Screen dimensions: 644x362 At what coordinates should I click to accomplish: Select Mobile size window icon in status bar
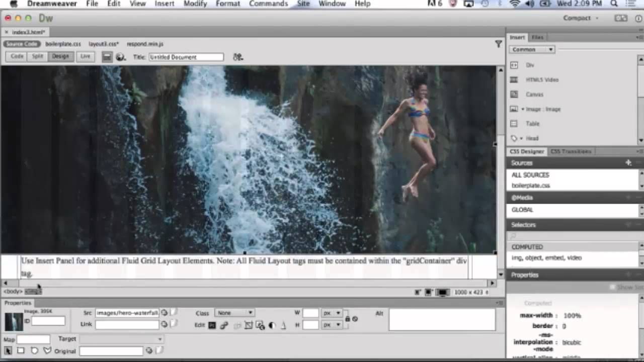(418, 292)
